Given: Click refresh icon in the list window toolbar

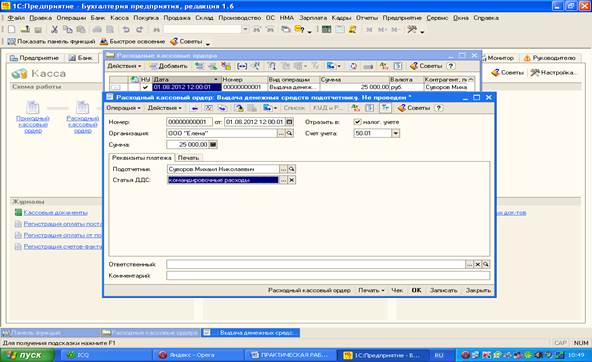Looking at the screenshot, I should click(353, 66).
